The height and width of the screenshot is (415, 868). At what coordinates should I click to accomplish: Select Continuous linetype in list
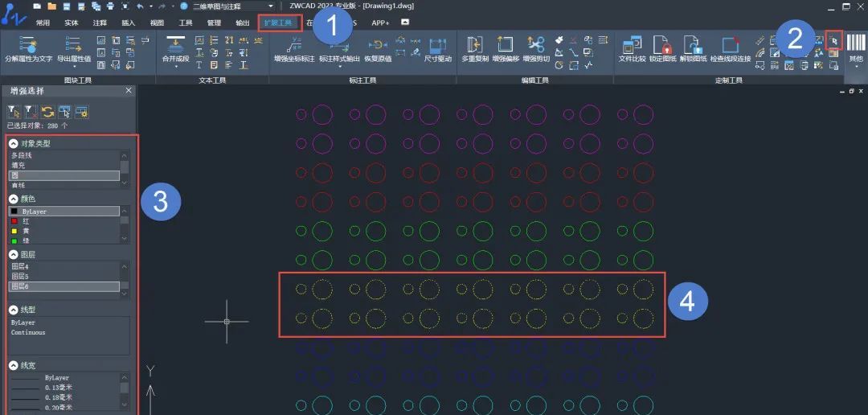click(x=29, y=332)
